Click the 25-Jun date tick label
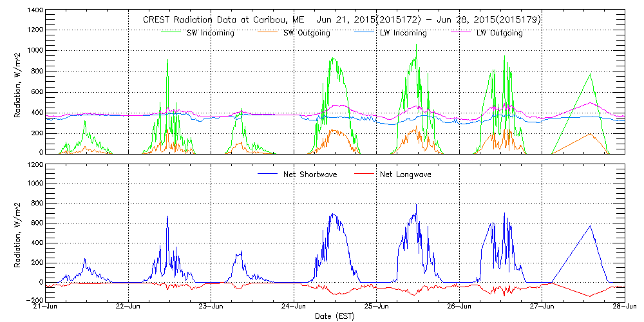 [x=377, y=307]
